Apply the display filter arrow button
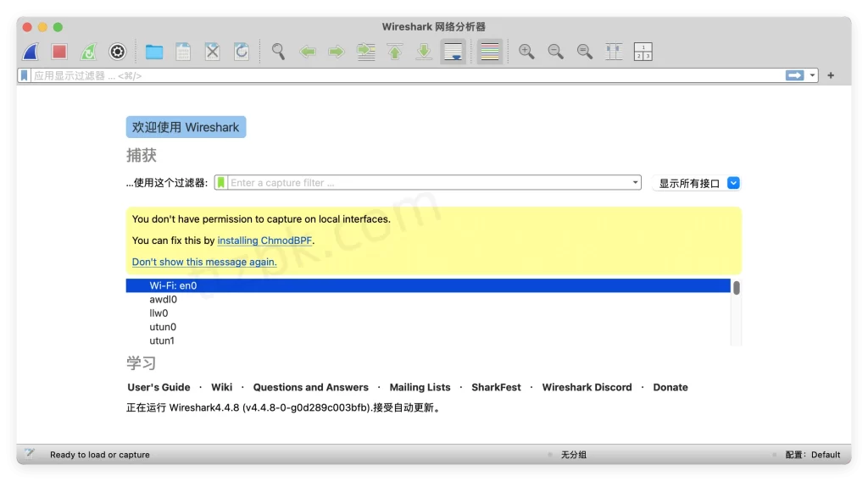The image size is (868, 481). click(x=795, y=75)
